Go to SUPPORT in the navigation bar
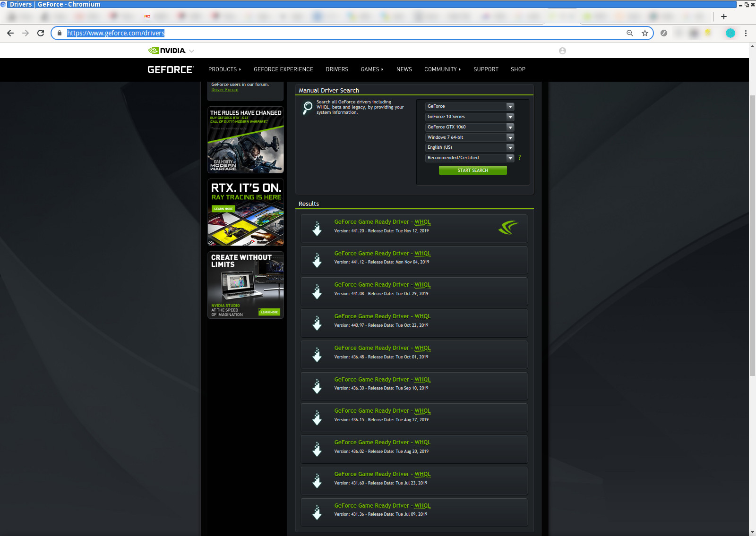756x536 pixels. 486,69
